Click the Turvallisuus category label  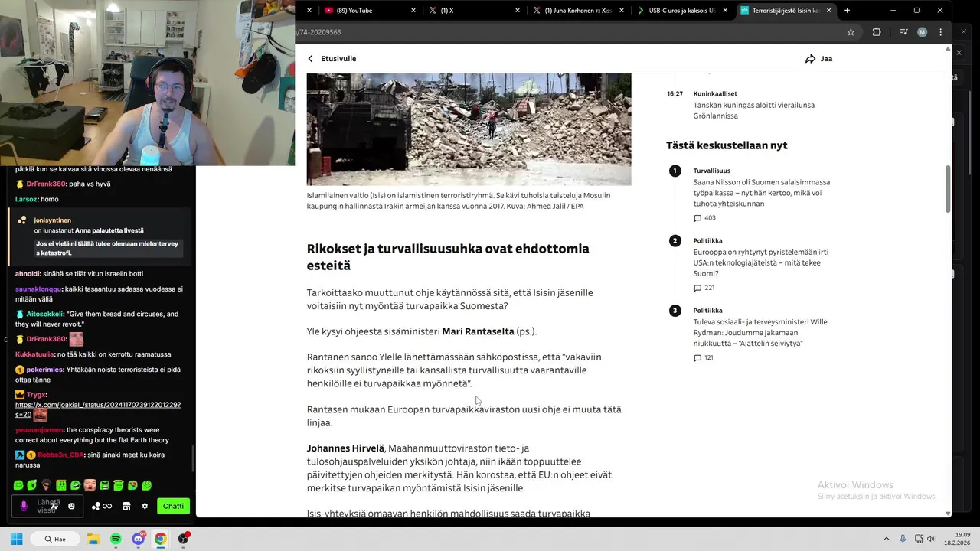coord(711,171)
